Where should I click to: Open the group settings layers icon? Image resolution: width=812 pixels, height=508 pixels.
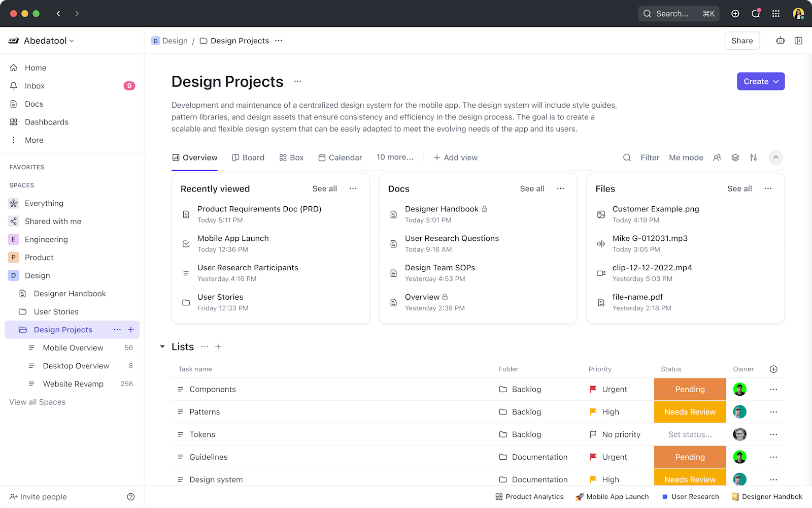pos(735,157)
